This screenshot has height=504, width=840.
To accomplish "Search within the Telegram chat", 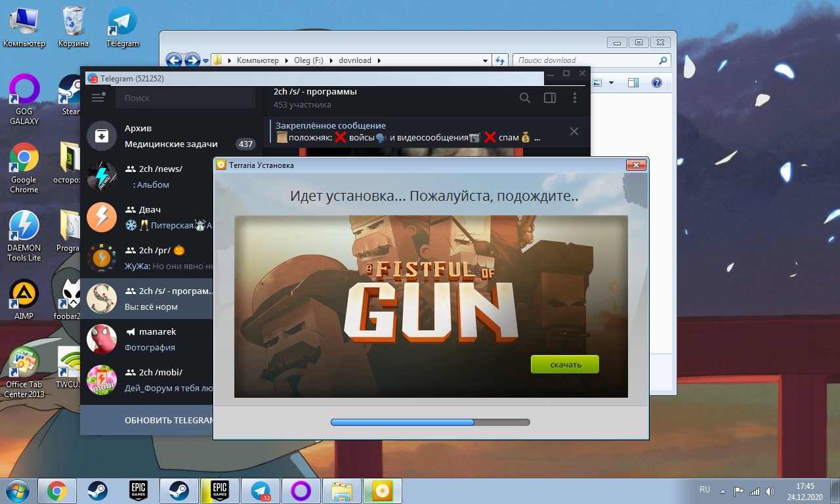I will pyautogui.click(x=525, y=98).
